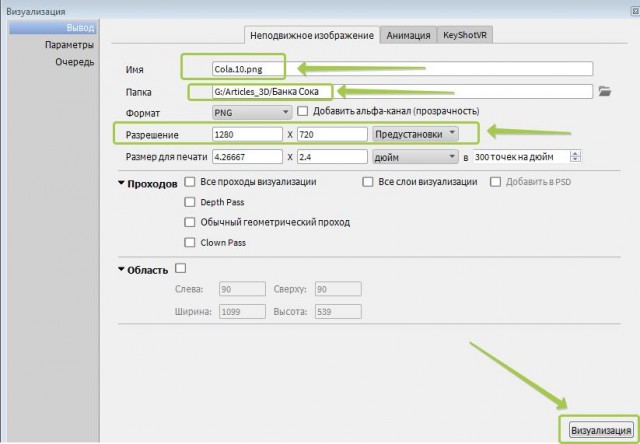This screenshot has height=444, width=640.
Task: Collapse the Проходов section
Action: [122, 184]
